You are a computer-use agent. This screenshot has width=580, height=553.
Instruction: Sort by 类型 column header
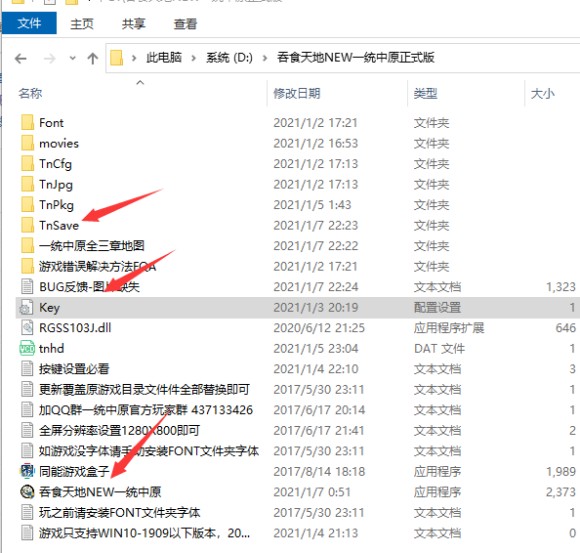tap(425, 93)
